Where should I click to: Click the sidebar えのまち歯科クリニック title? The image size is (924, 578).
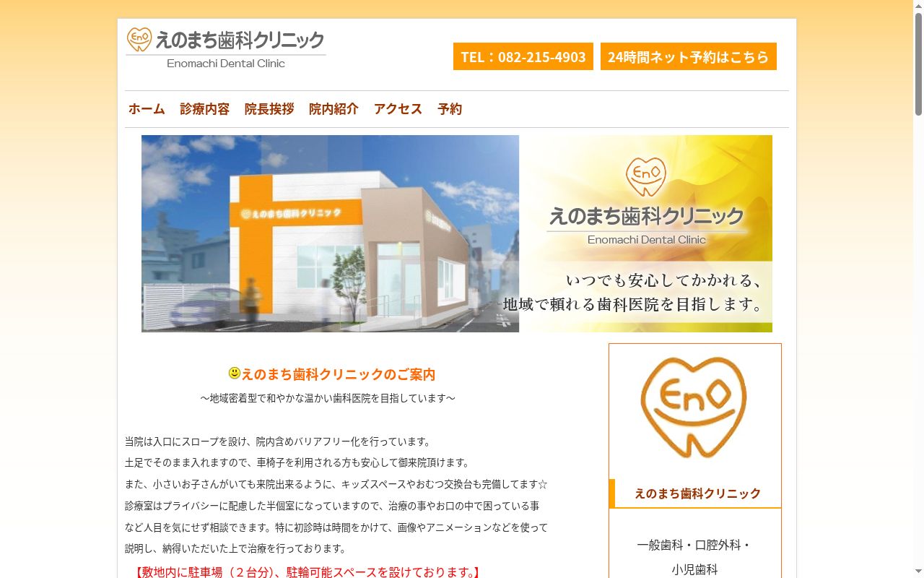[697, 493]
